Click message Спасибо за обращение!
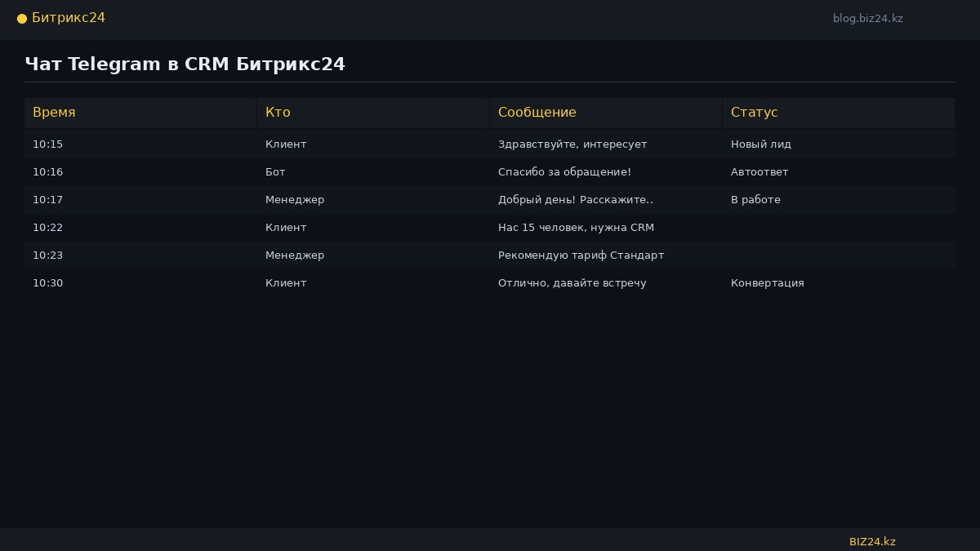980x551 pixels. (x=564, y=172)
